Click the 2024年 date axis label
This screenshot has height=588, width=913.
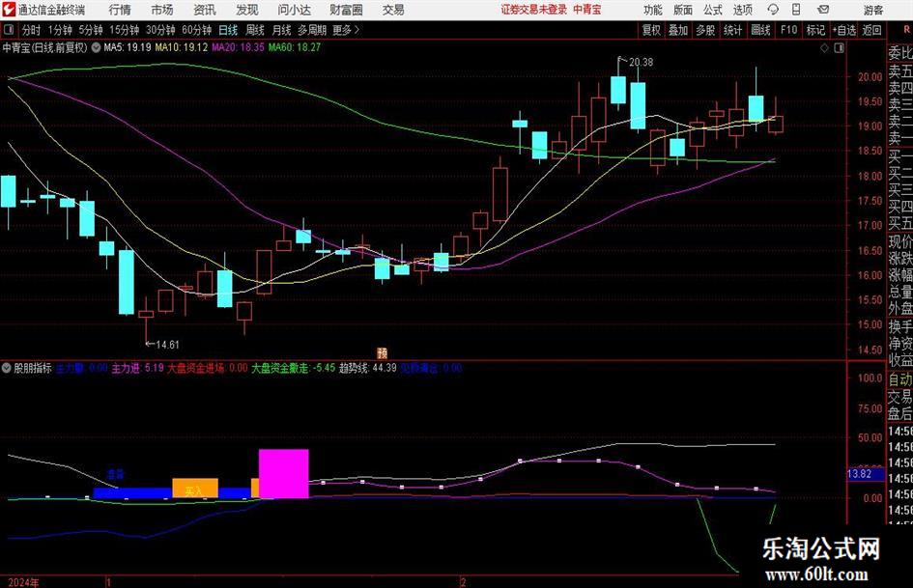tap(23, 582)
